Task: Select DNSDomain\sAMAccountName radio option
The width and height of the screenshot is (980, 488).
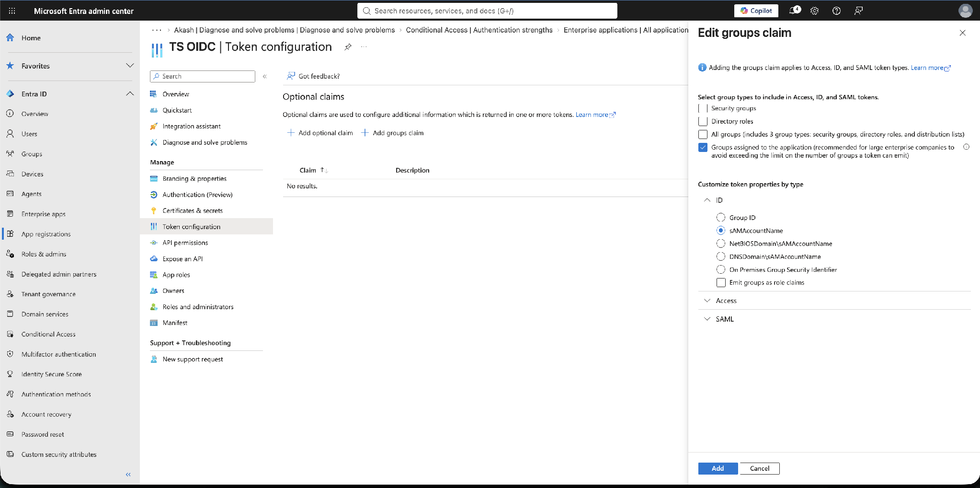Action: [721, 256]
